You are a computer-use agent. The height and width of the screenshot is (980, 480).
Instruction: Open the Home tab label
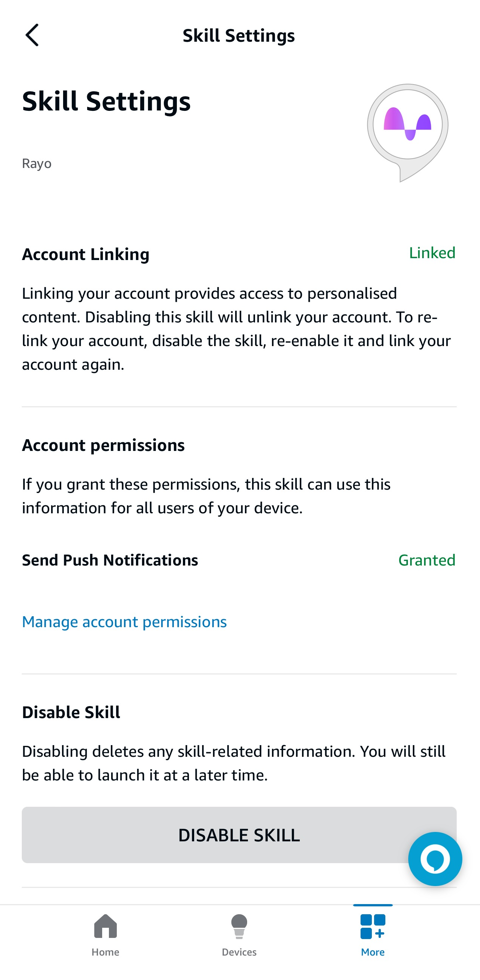pos(106,952)
